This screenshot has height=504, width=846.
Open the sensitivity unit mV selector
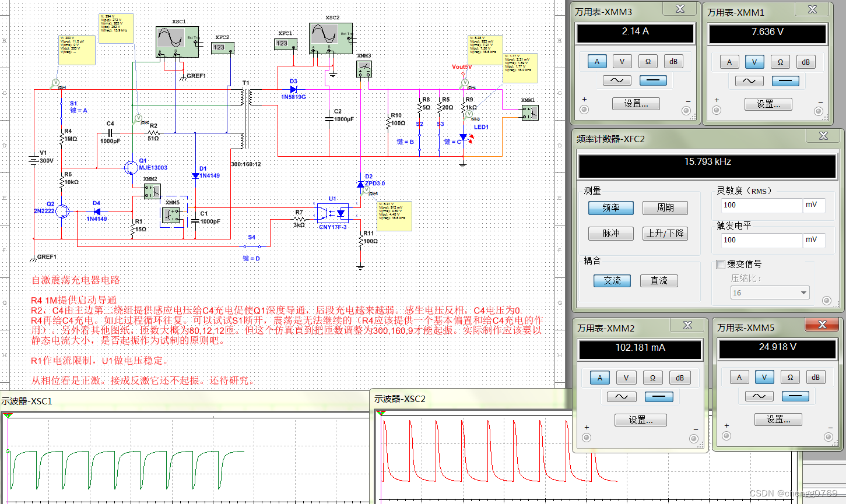(x=815, y=205)
